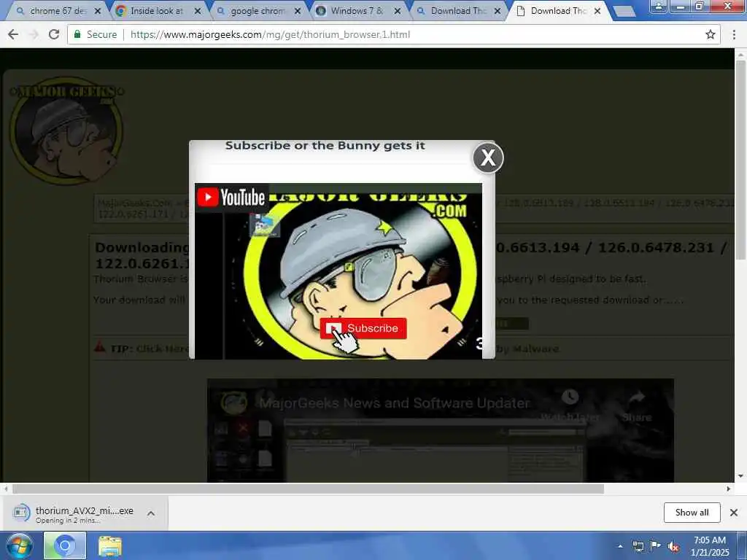Switch to the 'google chrom' search tab
The width and height of the screenshot is (747, 560).
tap(258, 10)
